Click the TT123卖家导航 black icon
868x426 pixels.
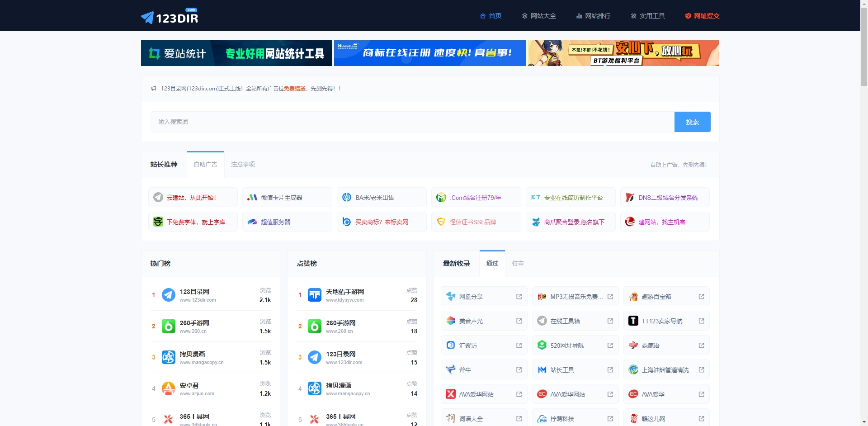click(633, 321)
